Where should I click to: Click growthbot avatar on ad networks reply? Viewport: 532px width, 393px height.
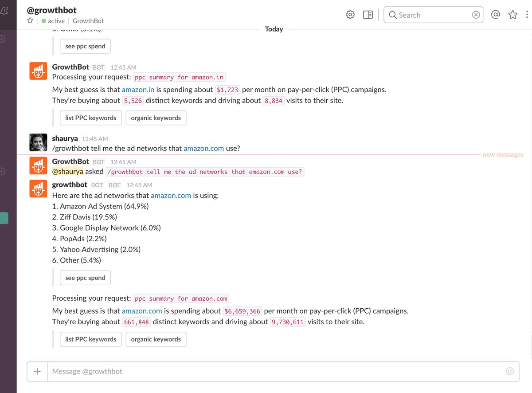click(x=38, y=189)
